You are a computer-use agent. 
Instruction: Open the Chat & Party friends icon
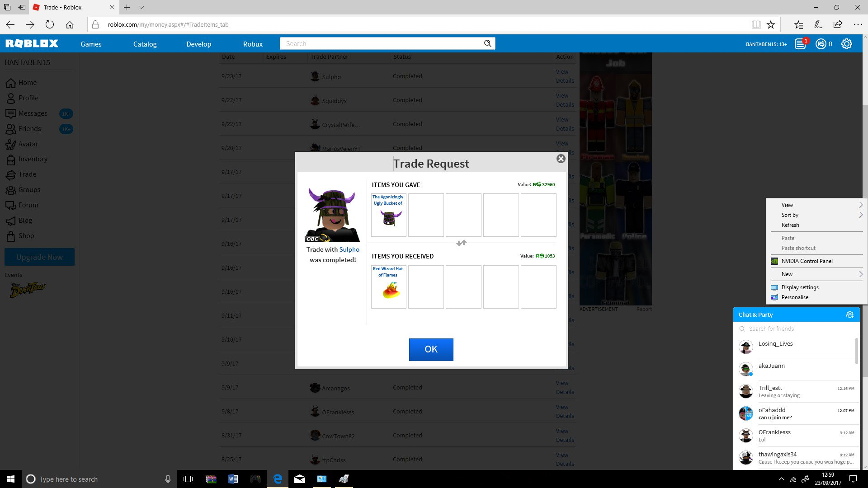(849, 314)
